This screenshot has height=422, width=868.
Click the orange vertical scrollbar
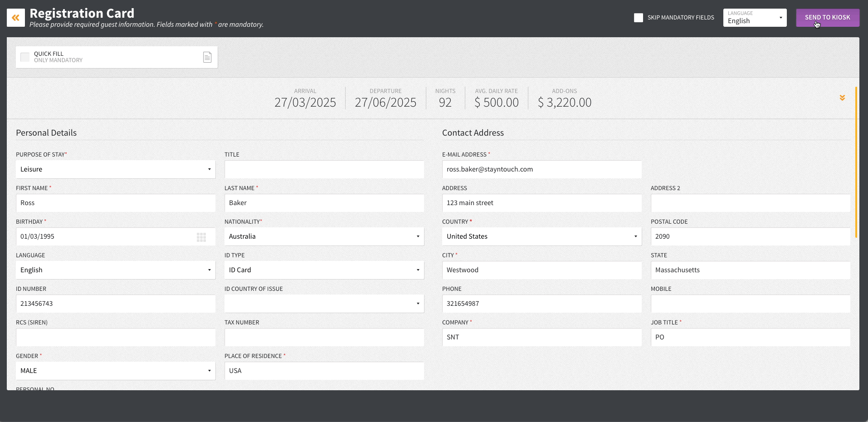[x=856, y=162]
